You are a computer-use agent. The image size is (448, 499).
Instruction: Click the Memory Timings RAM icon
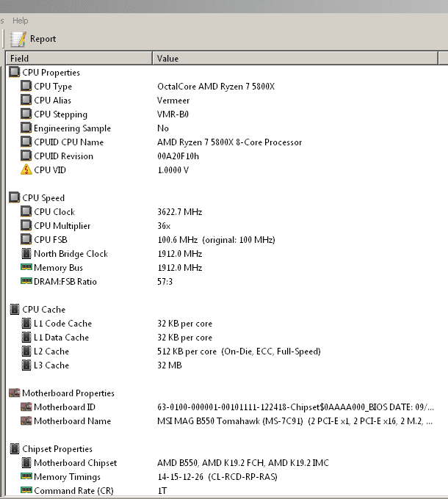tap(26, 476)
